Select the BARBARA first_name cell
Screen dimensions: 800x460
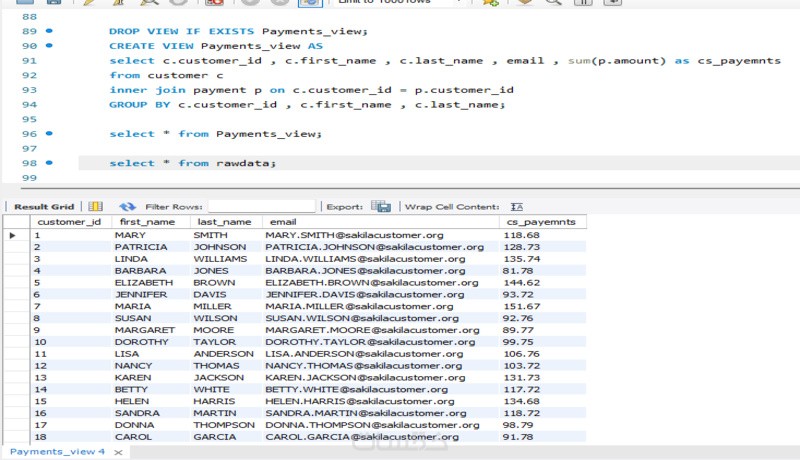151,271
